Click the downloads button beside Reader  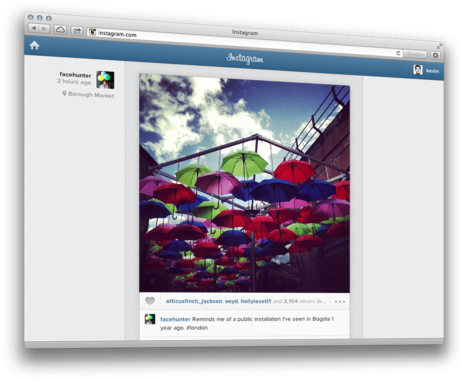pos(435,55)
